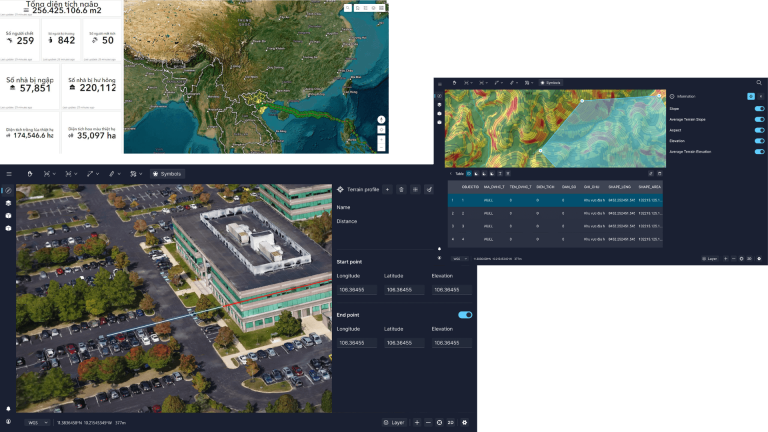
Task: Click the blue settings button in Information header
Action: pyautogui.click(x=751, y=96)
